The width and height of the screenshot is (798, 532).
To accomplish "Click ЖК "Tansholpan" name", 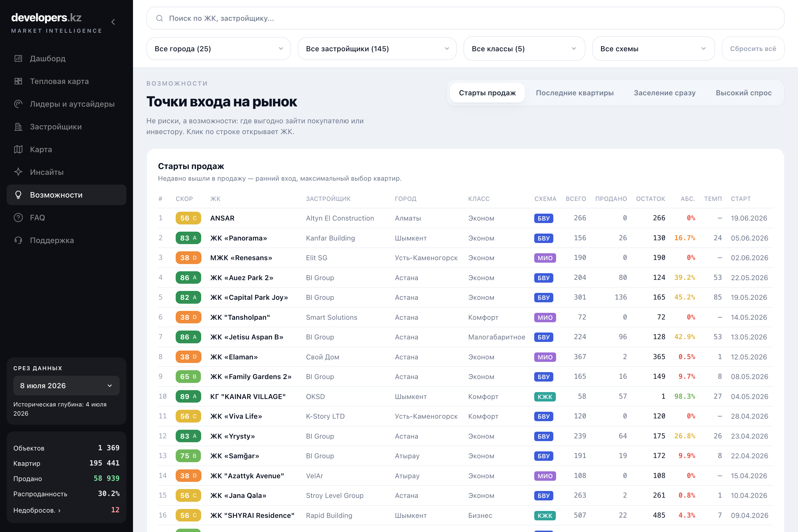I will pyautogui.click(x=240, y=317).
